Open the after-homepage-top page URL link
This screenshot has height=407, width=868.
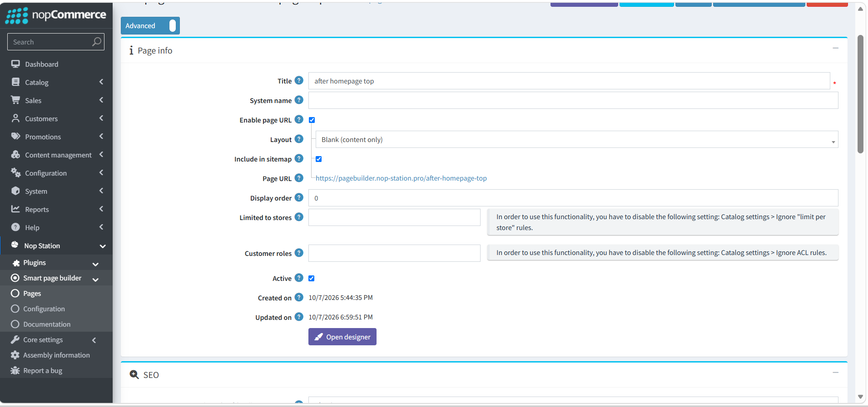click(x=401, y=178)
